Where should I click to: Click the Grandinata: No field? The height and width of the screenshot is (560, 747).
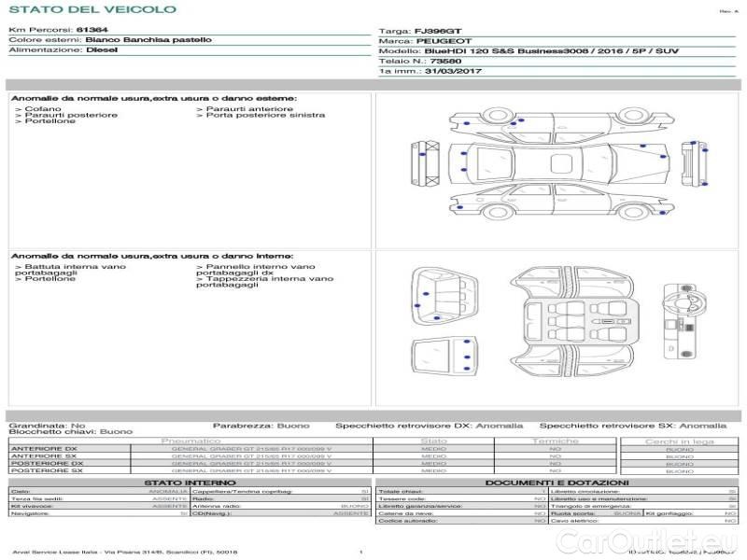click(48, 426)
